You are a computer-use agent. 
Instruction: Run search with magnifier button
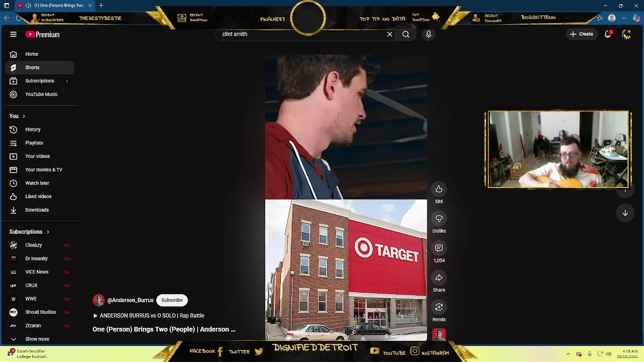[x=406, y=34]
